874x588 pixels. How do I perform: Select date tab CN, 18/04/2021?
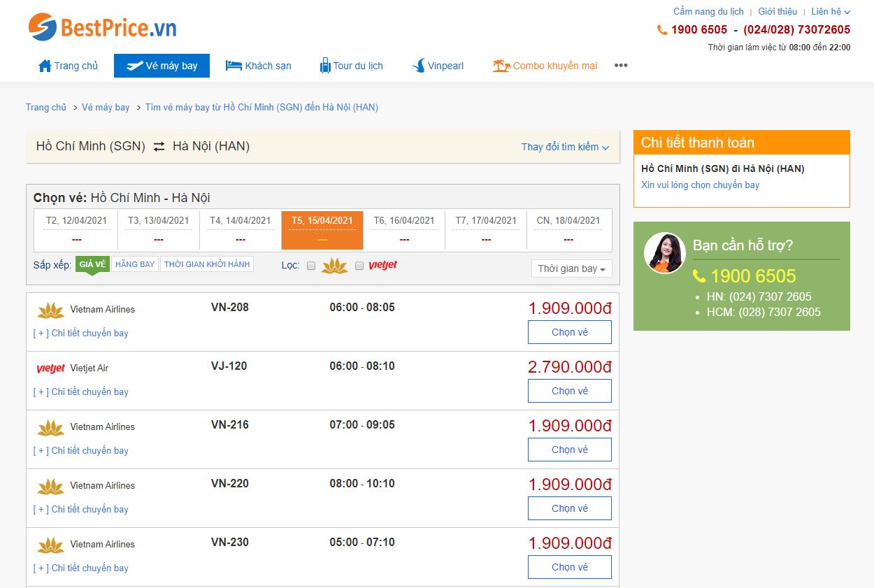click(568, 230)
